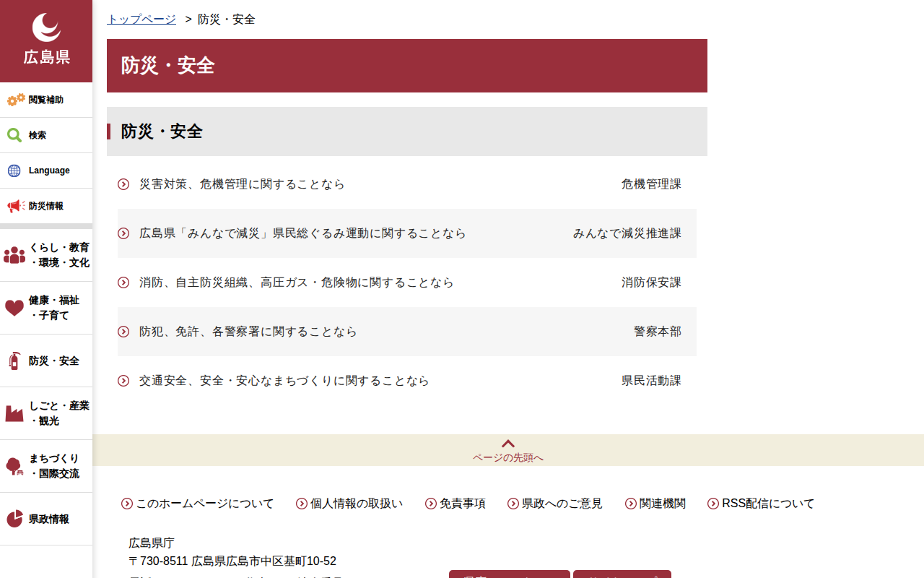Click the みんなで減災推進課 department text

click(x=627, y=233)
